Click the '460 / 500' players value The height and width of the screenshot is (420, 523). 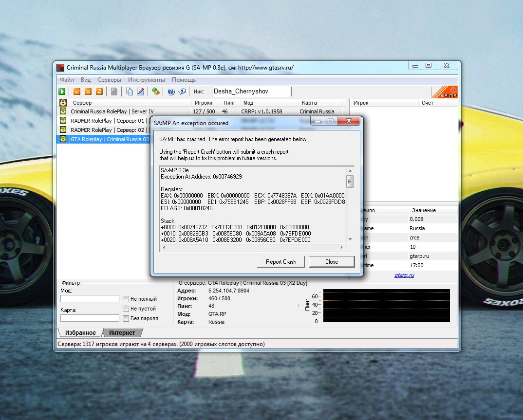[220, 298]
